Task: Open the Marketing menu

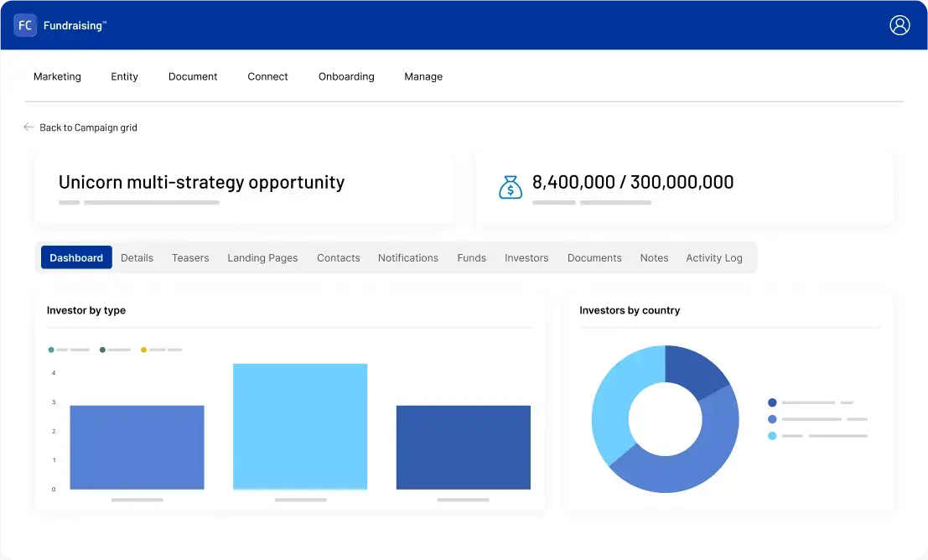Action: 57,76
